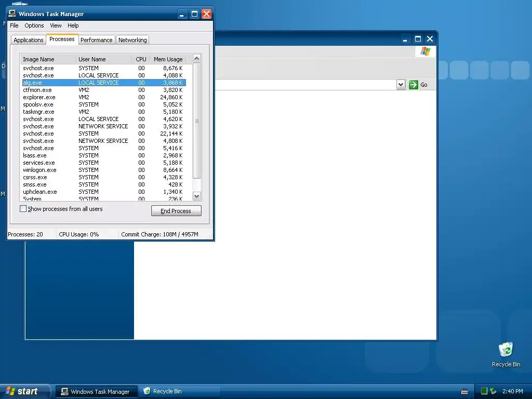
Task: Click the End Process button
Action: coord(176,211)
